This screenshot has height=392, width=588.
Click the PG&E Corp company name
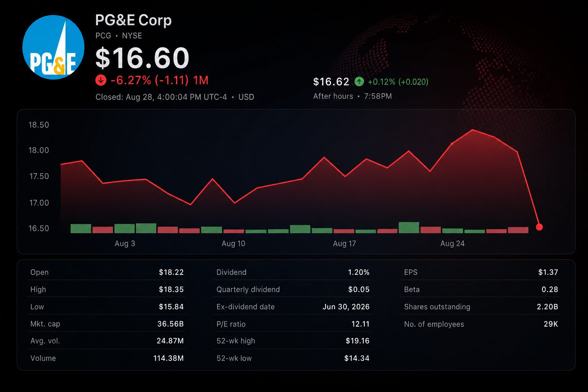[x=133, y=20]
